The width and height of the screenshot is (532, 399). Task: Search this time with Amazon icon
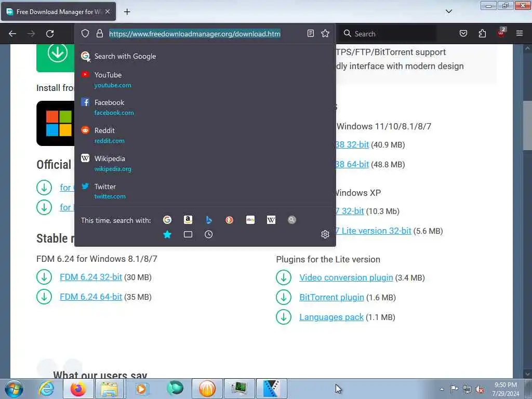188,220
